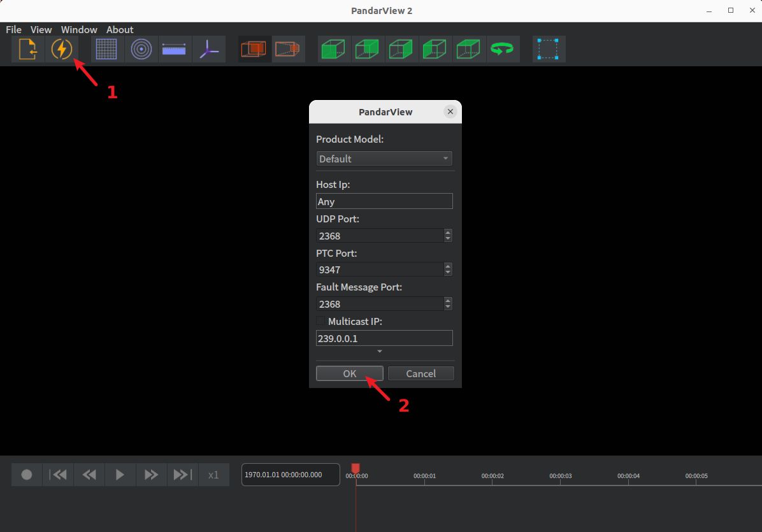Click the record button in playback bar
Image resolution: width=762 pixels, height=532 pixels.
tap(27, 475)
